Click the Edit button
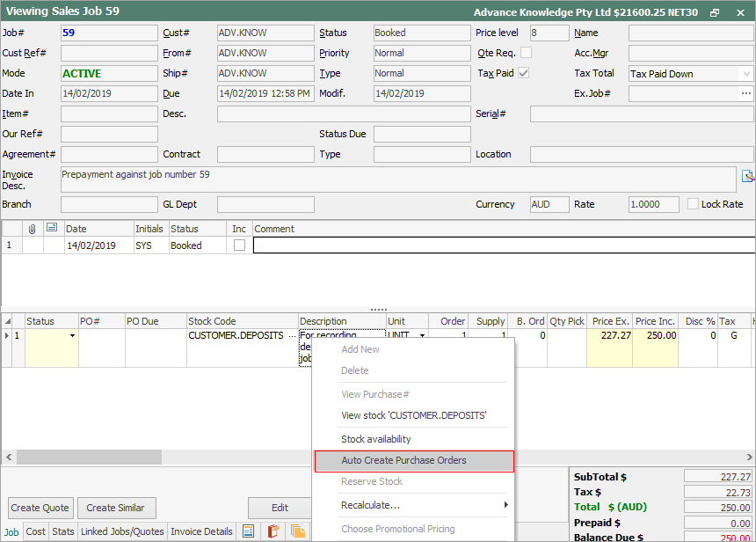 [x=280, y=508]
